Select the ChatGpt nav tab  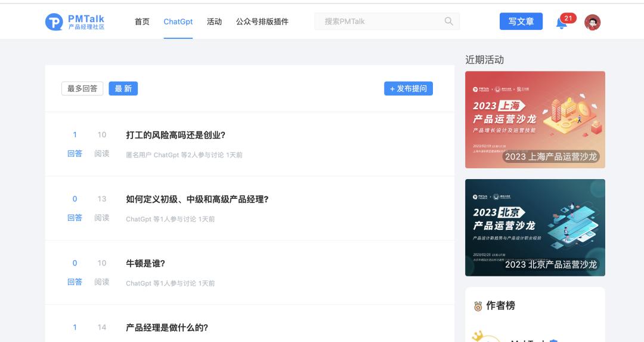(x=178, y=21)
